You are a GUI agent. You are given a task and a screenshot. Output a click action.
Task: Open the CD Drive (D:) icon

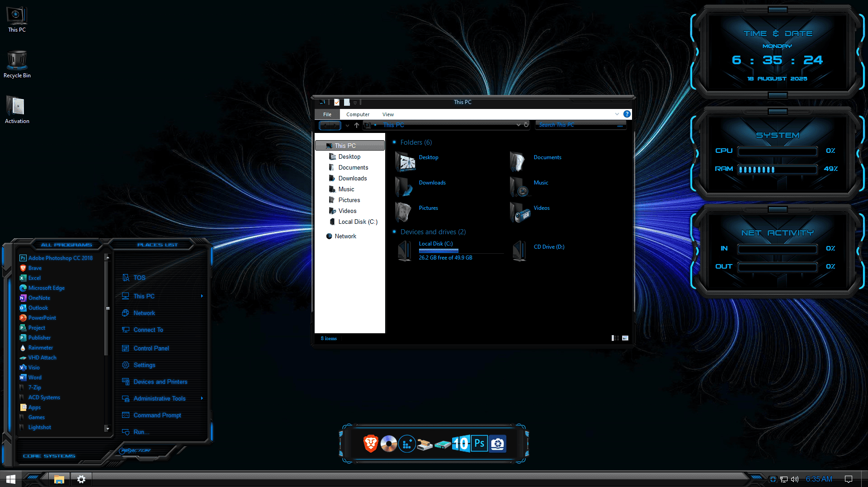pyautogui.click(x=519, y=251)
